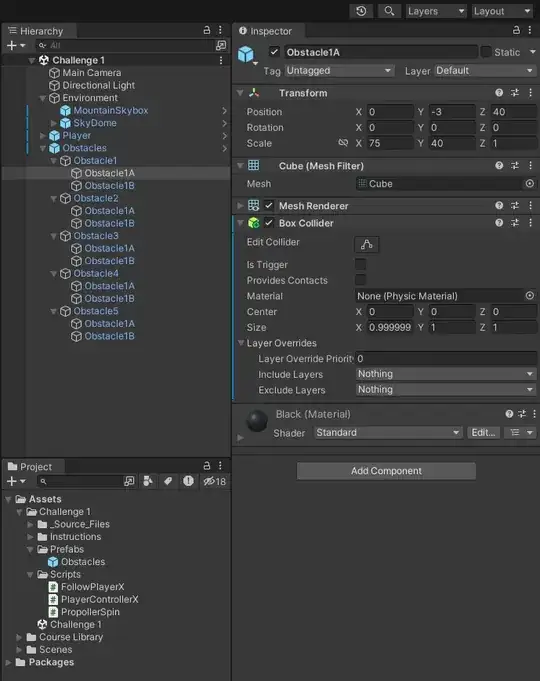The image size is (540, 681).
Task: Toggle the Obstacle1A active checkbox
Action: click(274, 52)
